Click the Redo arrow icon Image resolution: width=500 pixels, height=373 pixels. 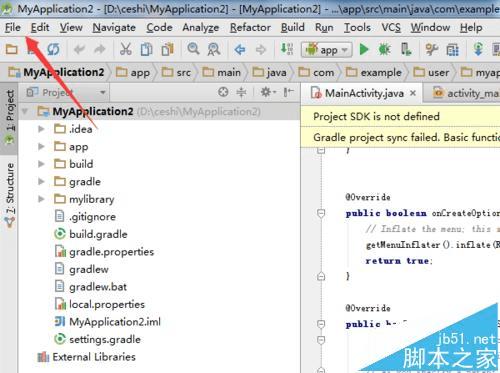pos(99,50)
